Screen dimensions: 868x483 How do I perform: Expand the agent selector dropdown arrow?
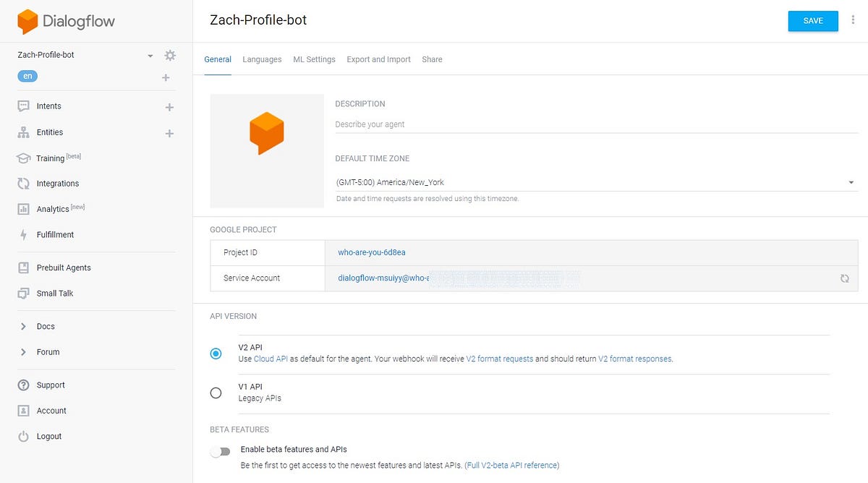coord(150,56)
